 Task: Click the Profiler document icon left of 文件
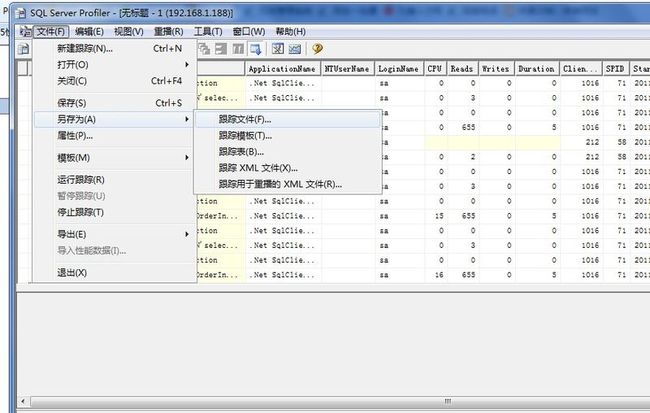pos(25,32)
